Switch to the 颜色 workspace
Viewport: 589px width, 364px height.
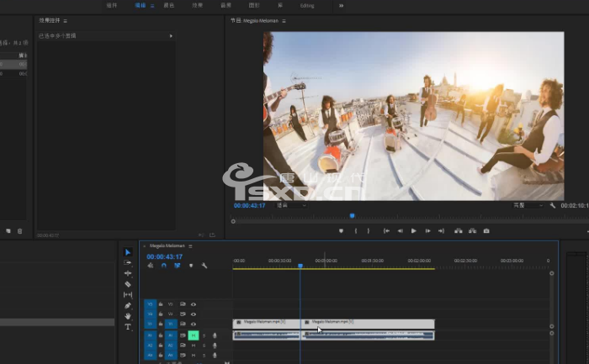click(x=168, y=5)
